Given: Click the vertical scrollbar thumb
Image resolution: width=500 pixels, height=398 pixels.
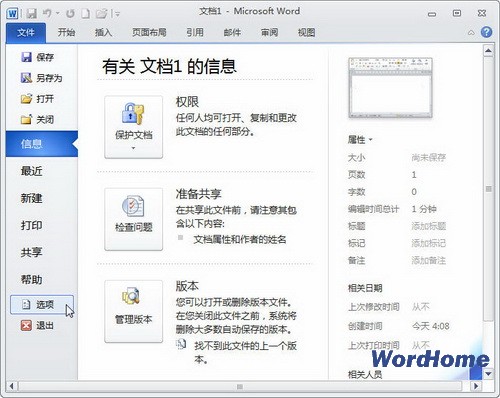Looking at the screenshot, I should [488, 189].
